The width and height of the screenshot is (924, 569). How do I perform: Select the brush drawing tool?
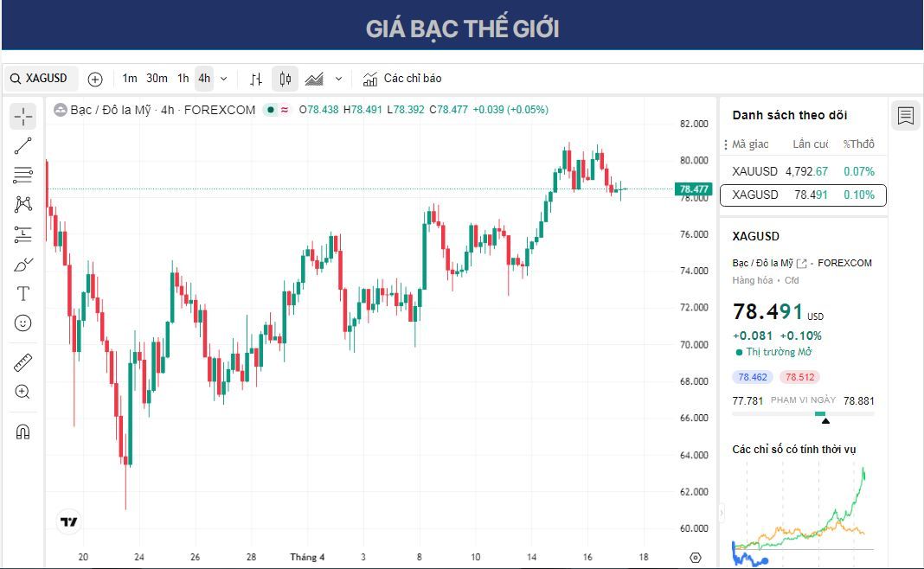(23, 265)
